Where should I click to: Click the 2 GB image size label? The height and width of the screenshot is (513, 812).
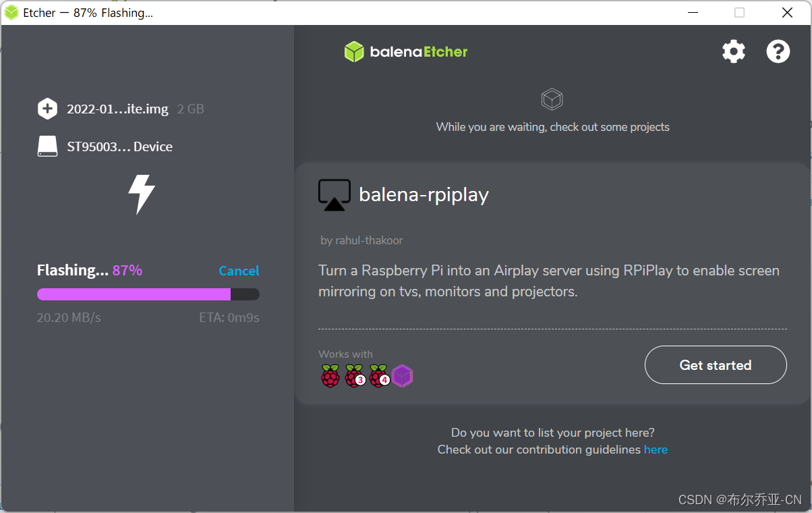point(190,109)
